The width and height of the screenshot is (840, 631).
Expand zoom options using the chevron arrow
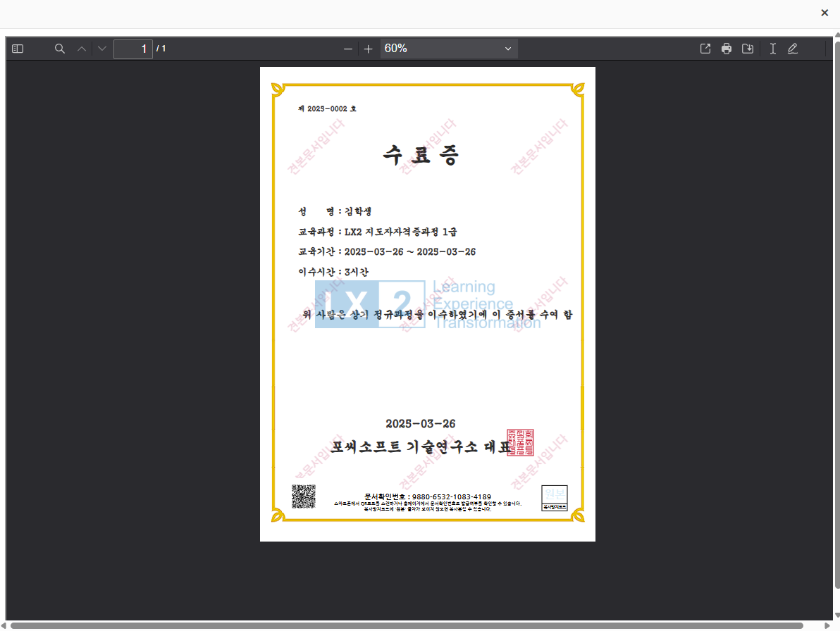508,49
